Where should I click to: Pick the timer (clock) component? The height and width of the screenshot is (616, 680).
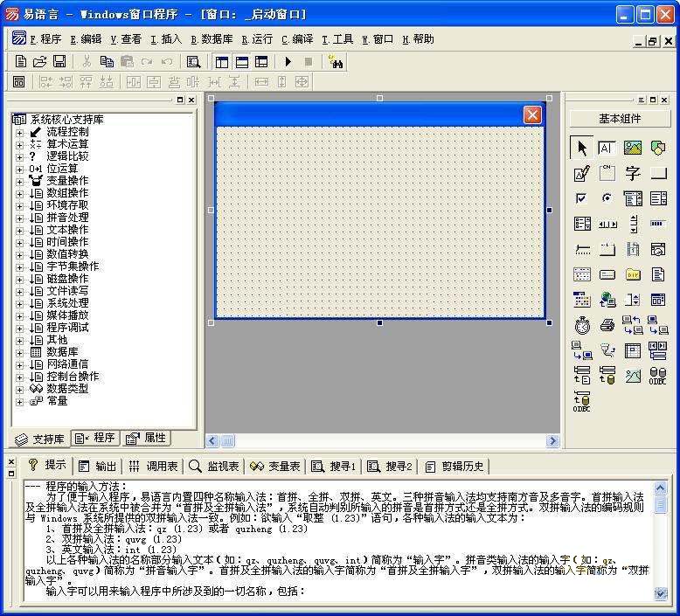pos(582,325)
